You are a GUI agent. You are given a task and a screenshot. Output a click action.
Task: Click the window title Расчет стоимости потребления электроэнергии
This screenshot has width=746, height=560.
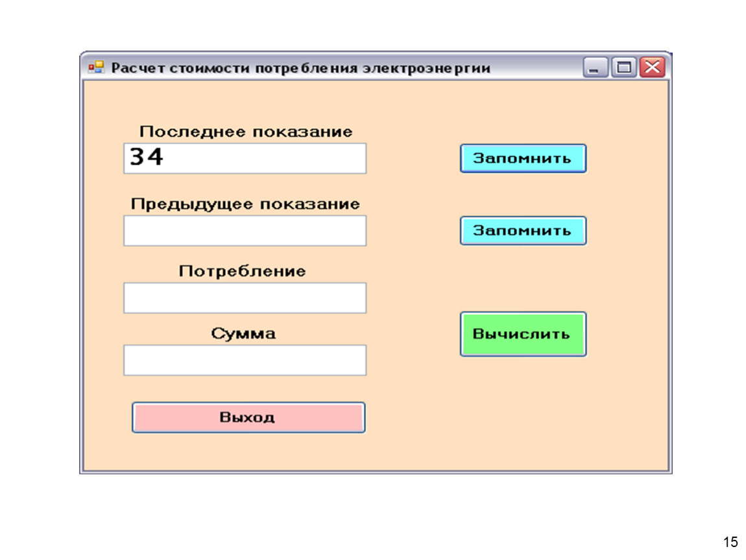301,68
